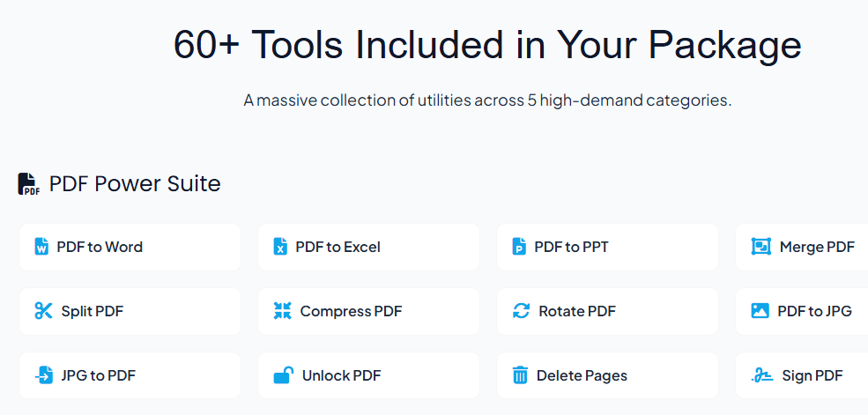The image size is (868, 415).
Task: Click the PDF to PPT file icon
Action: [519, 247]
